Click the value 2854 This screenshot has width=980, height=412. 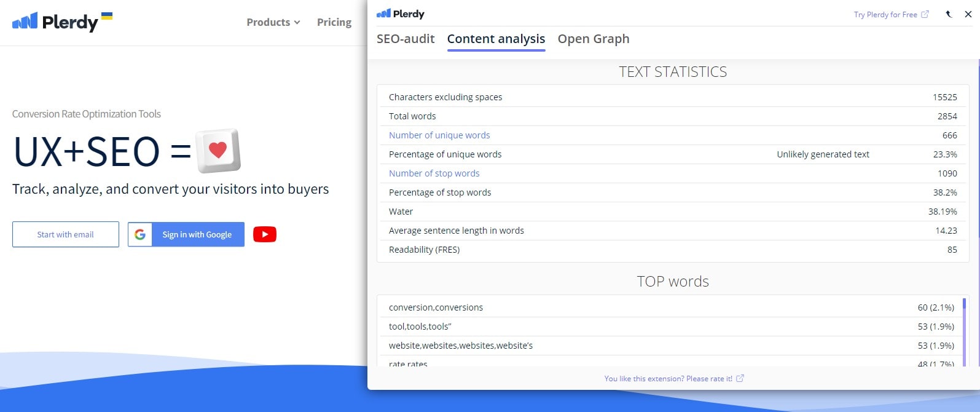(947, 116)
